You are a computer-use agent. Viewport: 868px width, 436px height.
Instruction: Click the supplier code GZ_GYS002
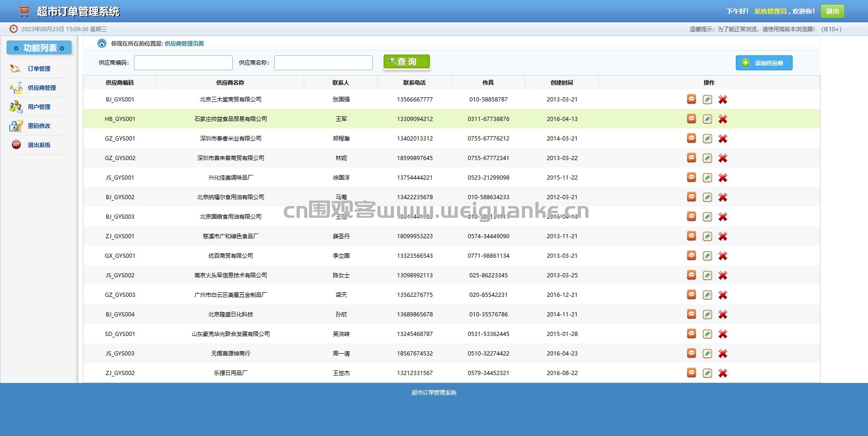120,158
